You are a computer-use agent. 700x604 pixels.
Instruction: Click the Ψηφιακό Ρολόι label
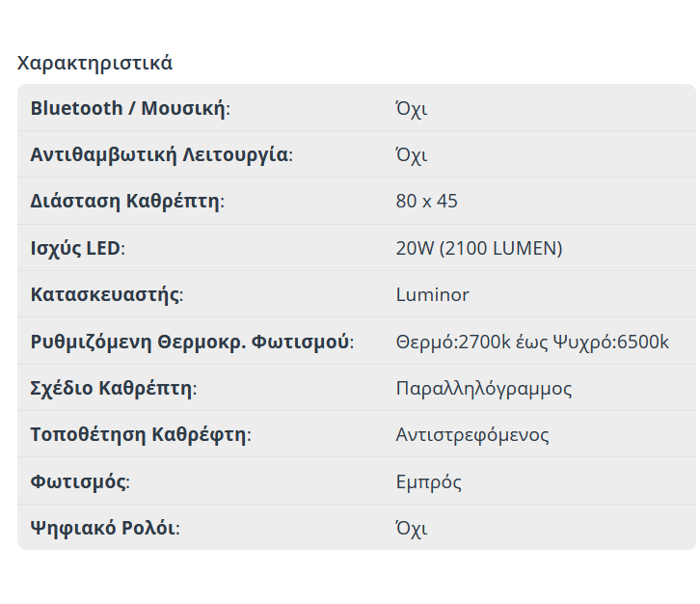(105, 528)
